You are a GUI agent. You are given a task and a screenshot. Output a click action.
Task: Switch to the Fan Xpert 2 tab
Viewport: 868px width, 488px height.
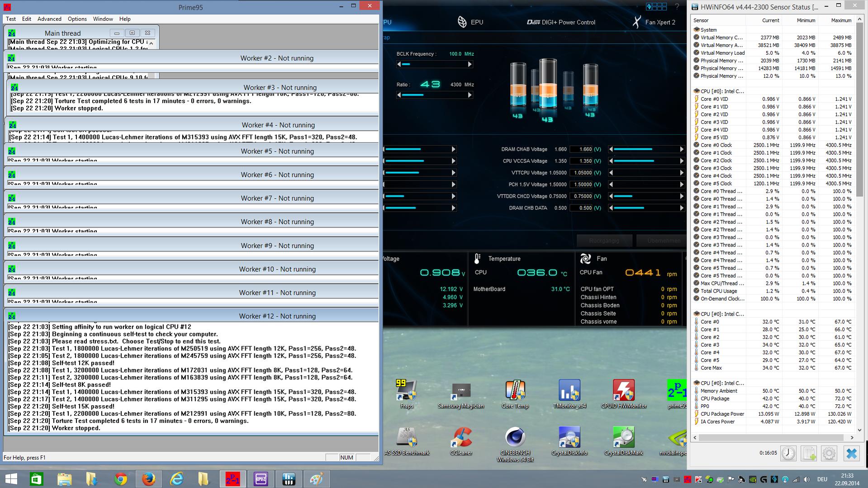tap(654, 22)
